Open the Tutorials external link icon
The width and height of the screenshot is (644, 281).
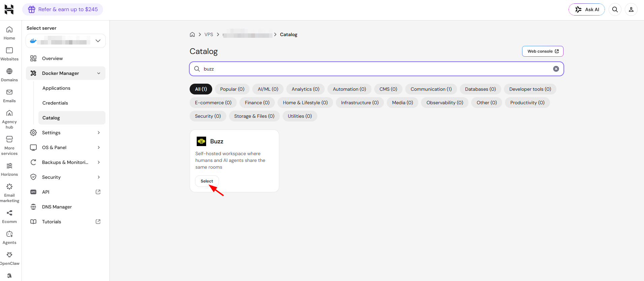pyautogui.click(x=98, y=222)
